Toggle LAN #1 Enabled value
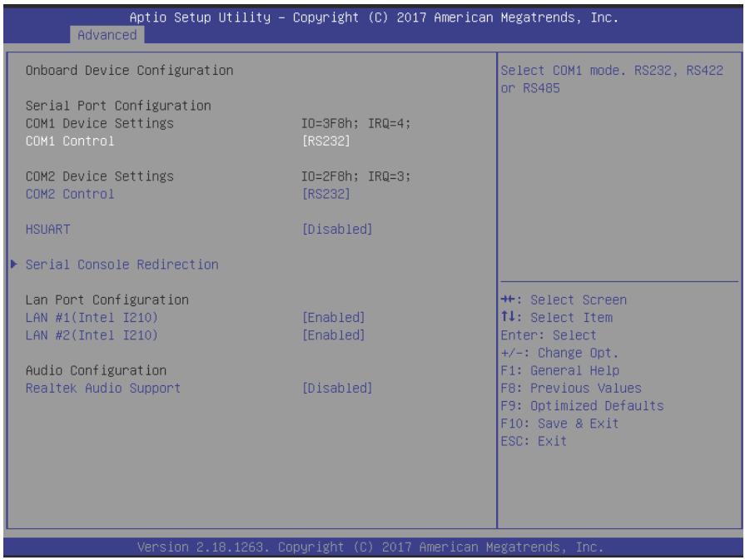 click(x=334, y=317)
